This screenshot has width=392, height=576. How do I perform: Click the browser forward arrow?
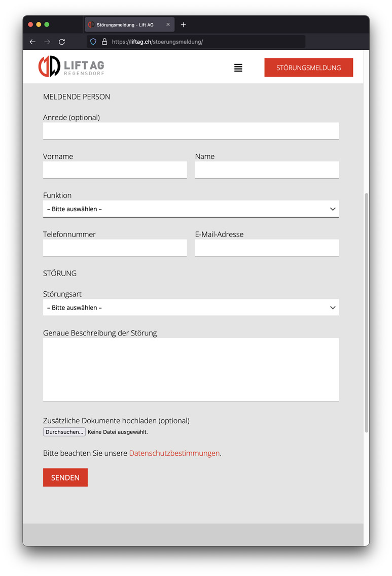(47, 42)
